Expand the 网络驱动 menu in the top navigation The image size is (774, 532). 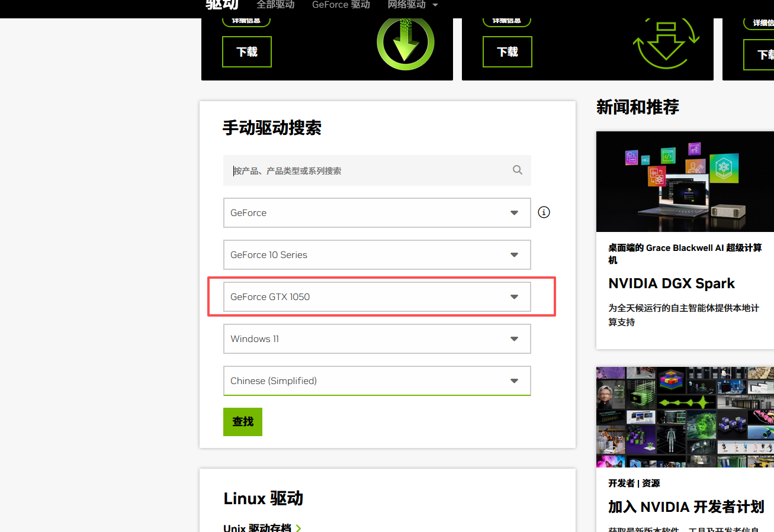tap(413, 5)
